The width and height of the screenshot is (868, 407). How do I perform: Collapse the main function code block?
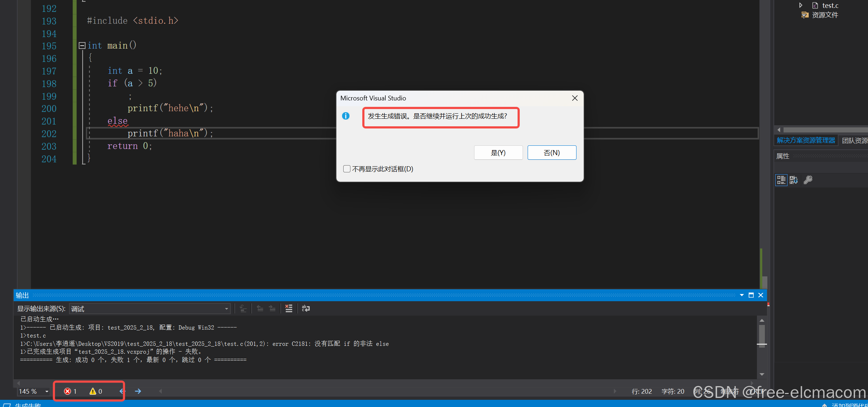tap(82, 45)
